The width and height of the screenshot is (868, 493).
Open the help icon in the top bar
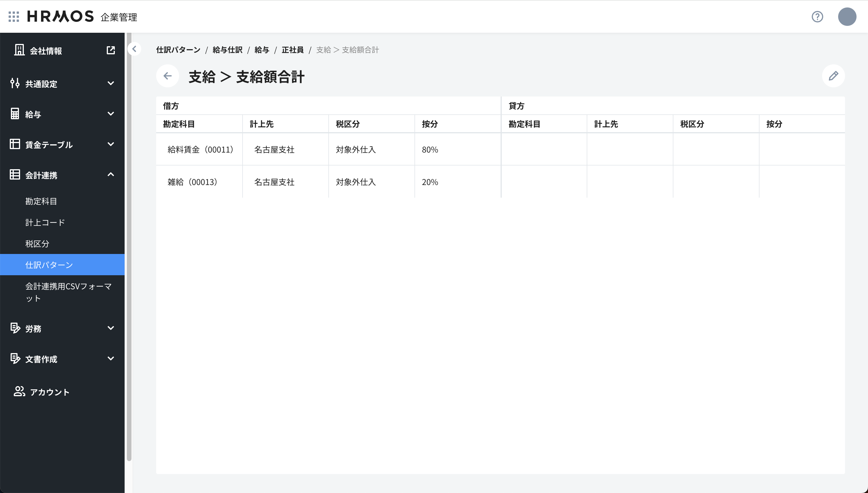[817, 17]
